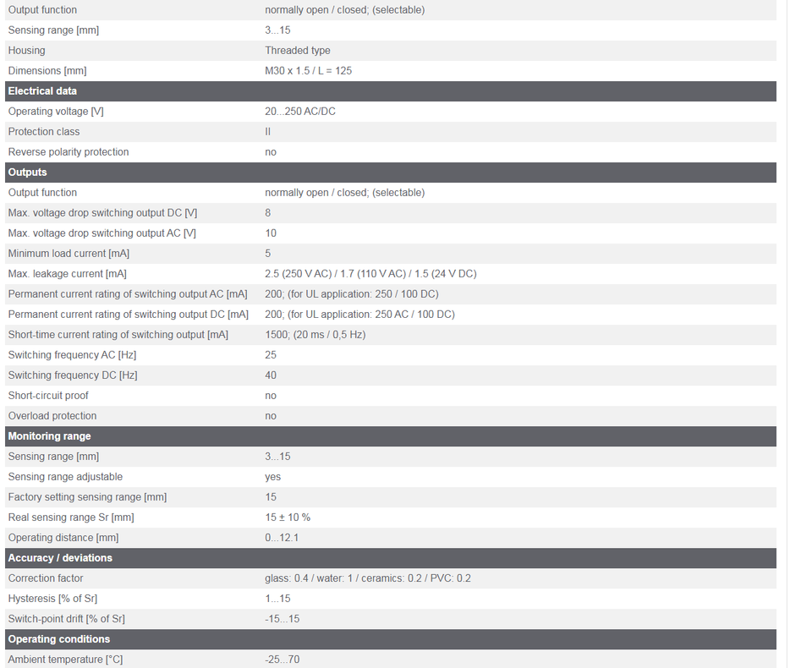The image size is (812, 668).
Task: Click the Max. leakage current value text
Action: click(x=370, y=274)
